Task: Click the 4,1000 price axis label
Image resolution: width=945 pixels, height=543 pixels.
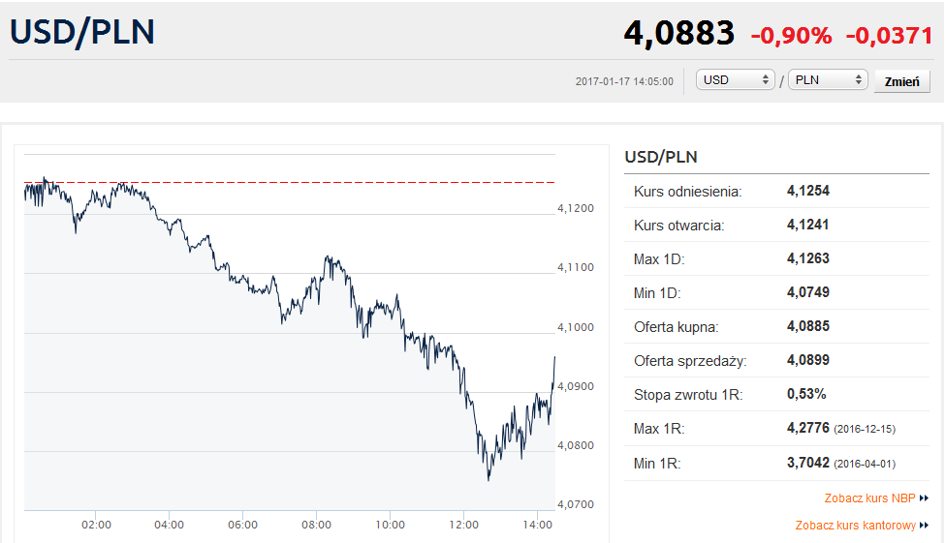Action: pos(575,328)
